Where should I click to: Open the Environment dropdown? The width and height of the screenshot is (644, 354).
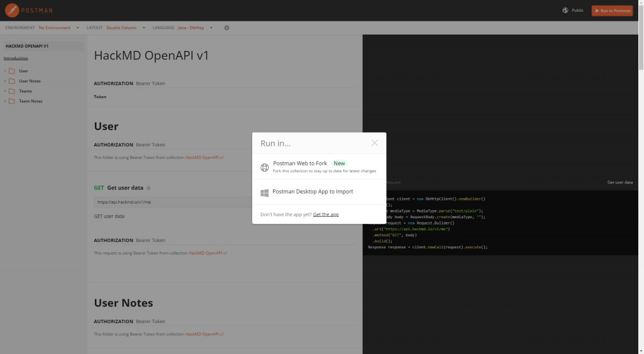58,28
